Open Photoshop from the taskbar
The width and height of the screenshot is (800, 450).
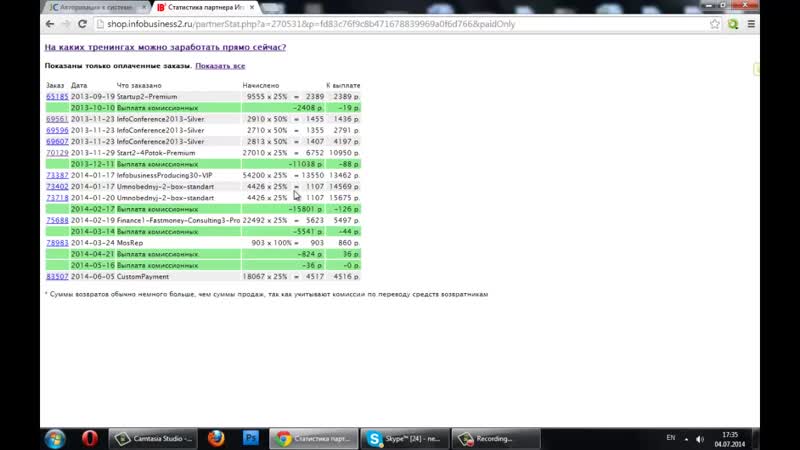[x=251, y=438]
